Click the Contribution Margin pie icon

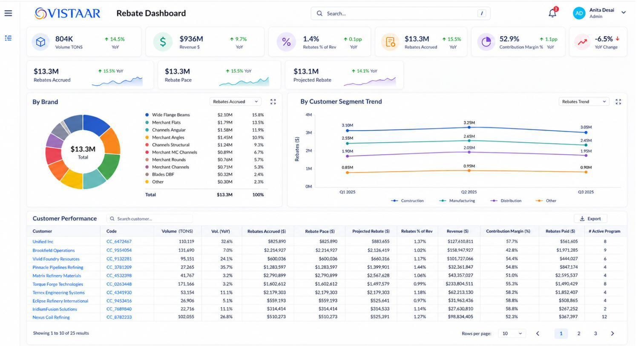[486, 42]
